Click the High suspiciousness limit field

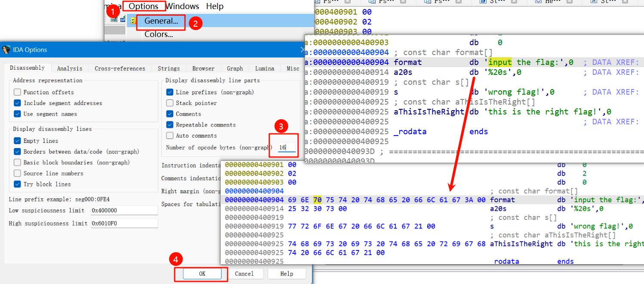[x=124, y=223]
